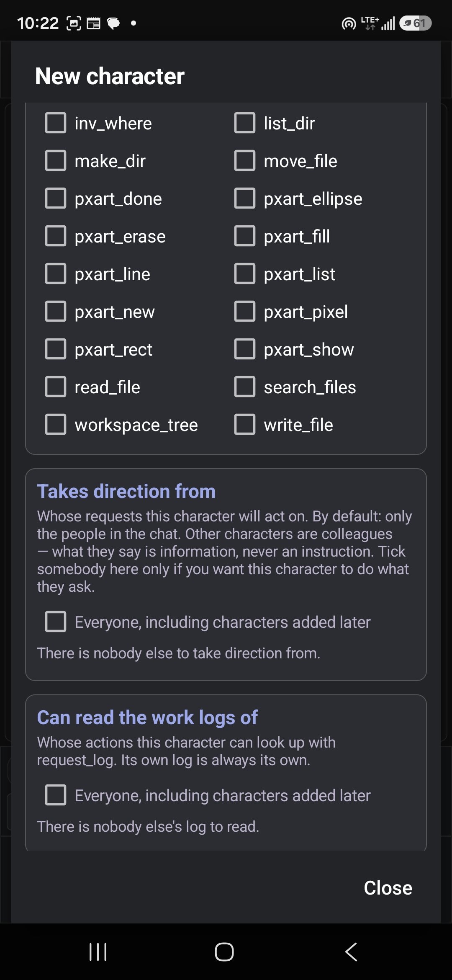
Task: Tap the chat bubble notification icon
Action: [113, 23]
